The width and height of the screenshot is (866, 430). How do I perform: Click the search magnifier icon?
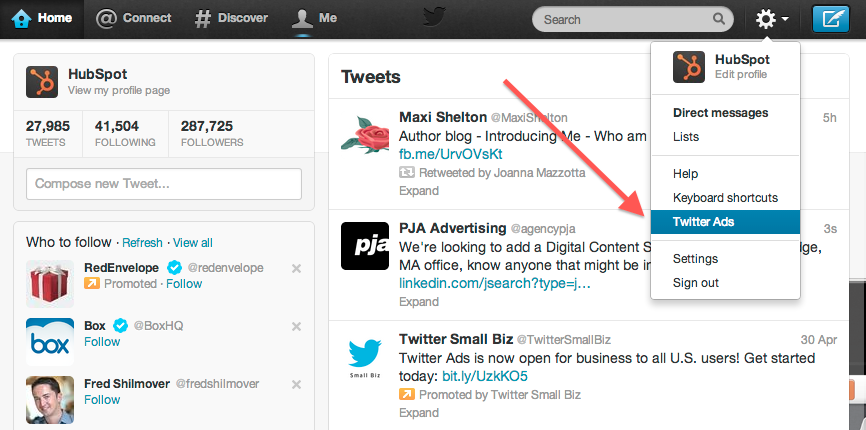click(x=718, y=19)
